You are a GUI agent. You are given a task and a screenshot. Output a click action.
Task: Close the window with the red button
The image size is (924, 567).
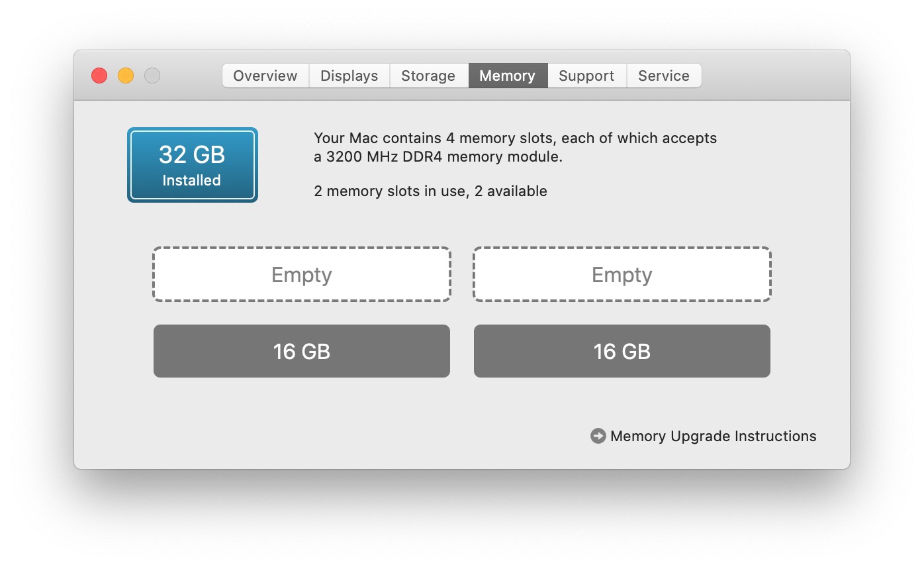coord(99,76)
